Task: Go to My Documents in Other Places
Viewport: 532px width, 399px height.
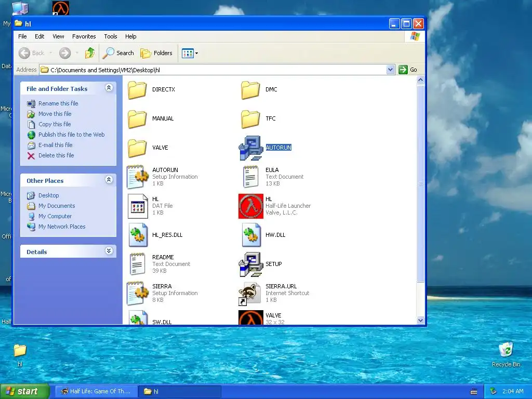Action: pos(57,206)
